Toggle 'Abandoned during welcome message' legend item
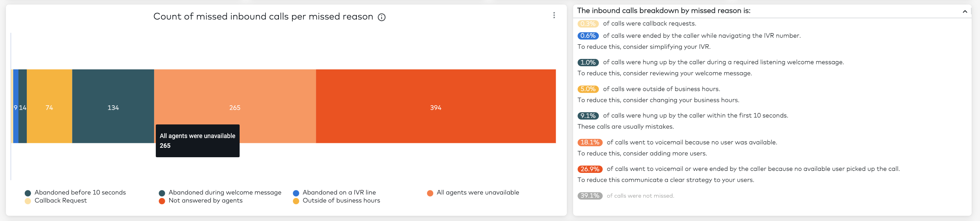 coord(220,192)
